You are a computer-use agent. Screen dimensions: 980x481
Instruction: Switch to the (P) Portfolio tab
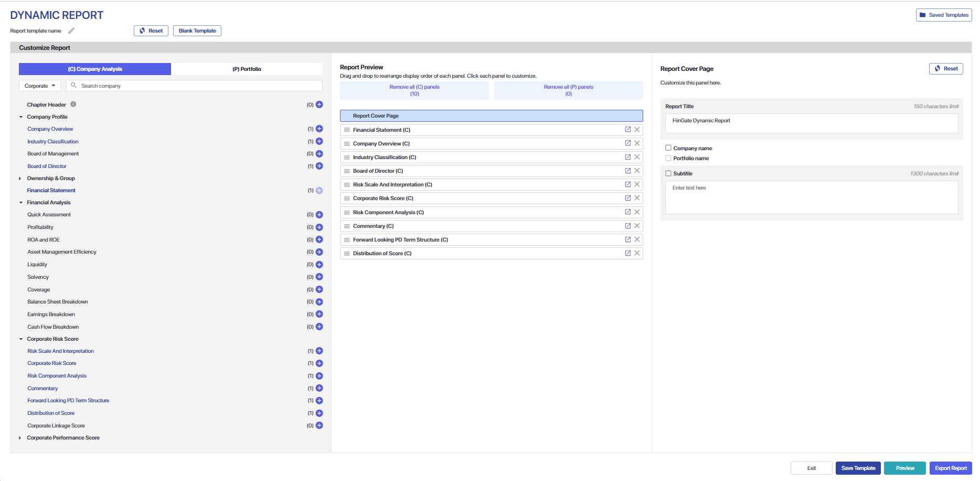(247, 69)
